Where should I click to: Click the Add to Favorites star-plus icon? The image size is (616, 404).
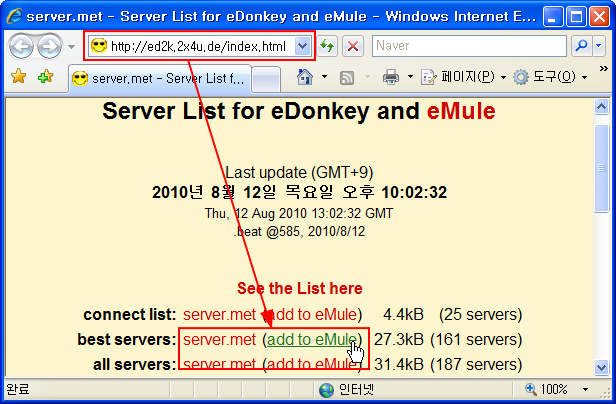[x=46, y=76]
